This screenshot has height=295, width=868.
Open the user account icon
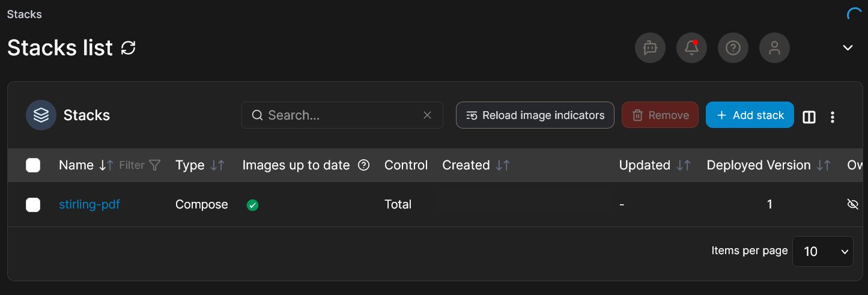[774, 47]
